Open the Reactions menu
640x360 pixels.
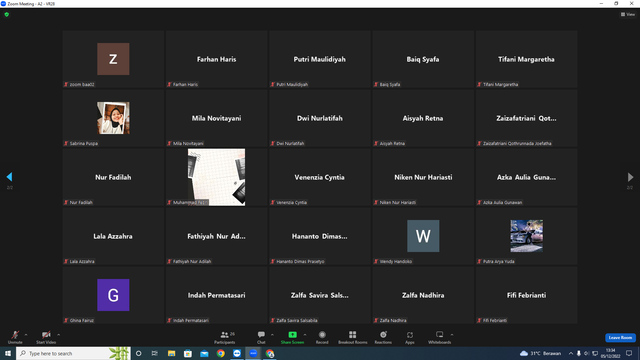[x=383, y=337]
